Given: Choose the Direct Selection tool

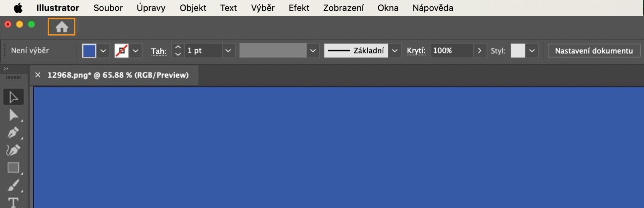Looking at the screenshot, I should pos(13,115).
